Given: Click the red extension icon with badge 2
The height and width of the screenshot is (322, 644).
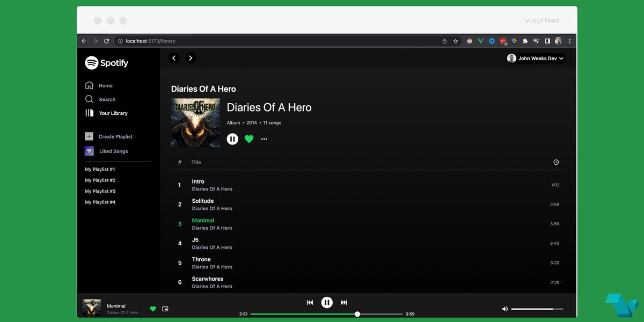Looking at the screenshot, I should coord(503,41).
